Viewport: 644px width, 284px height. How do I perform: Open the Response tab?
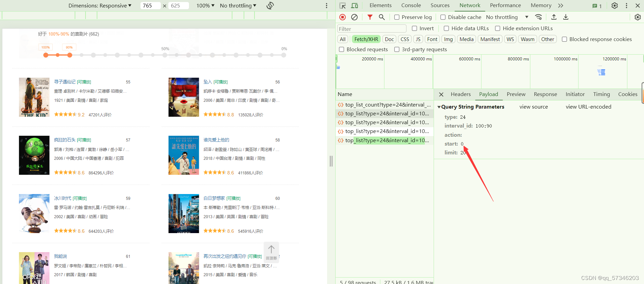click(x=545, y=94)
